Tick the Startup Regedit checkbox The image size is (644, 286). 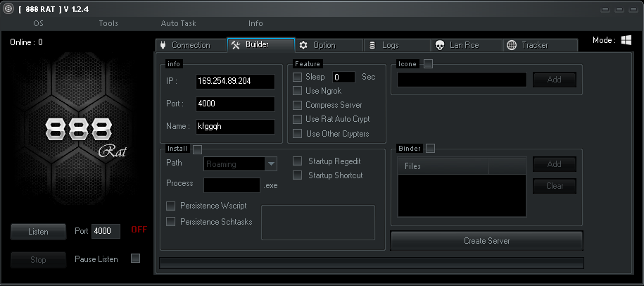click(x=298, y=161)
